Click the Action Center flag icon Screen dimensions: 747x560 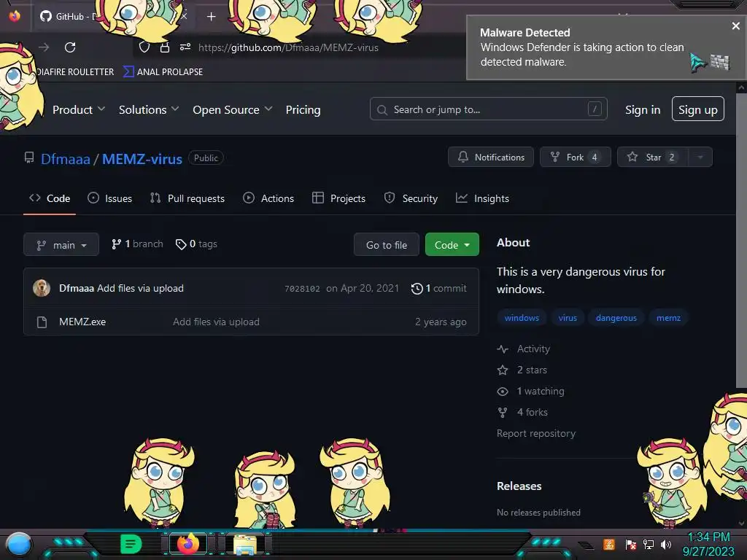click(631, 544)
